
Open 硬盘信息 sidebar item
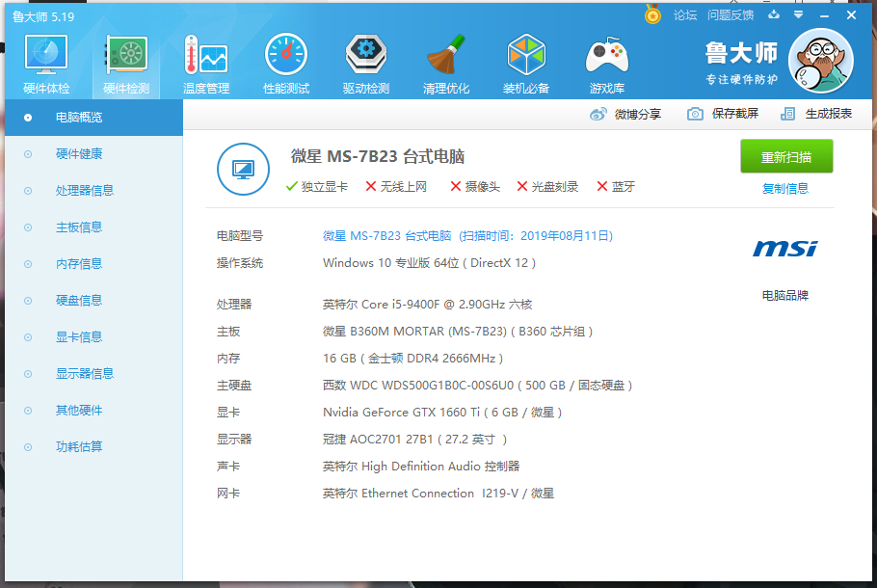point(94,301)
